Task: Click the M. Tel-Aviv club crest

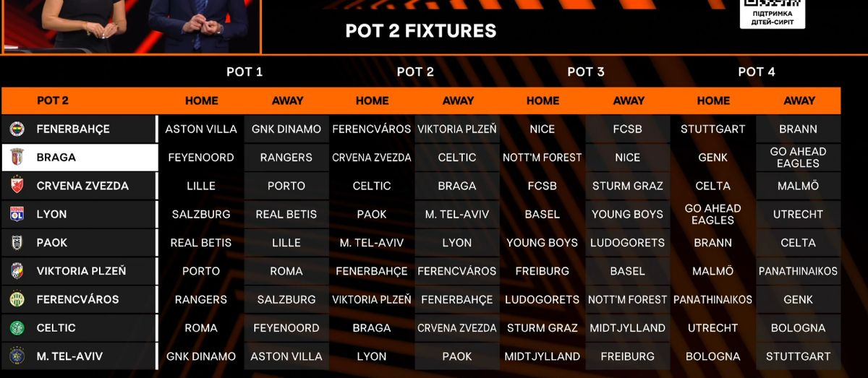Action: coord(17,356)
